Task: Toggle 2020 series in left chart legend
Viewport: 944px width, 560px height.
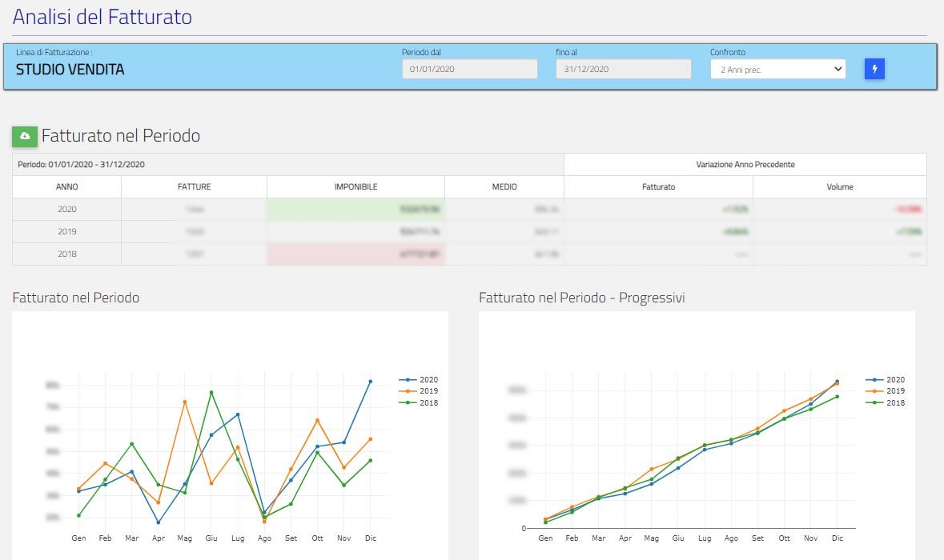Action: (418, 380)
